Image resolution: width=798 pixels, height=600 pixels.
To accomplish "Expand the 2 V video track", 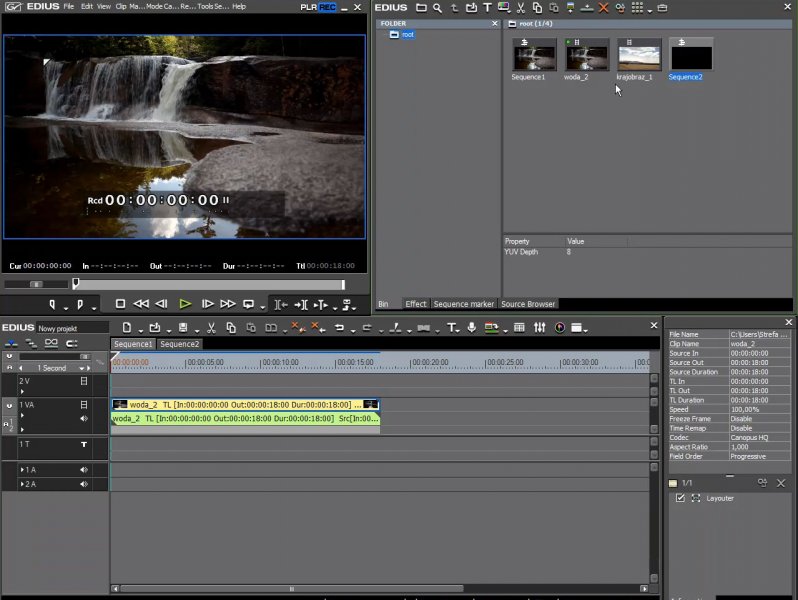I will pos(22,391).
